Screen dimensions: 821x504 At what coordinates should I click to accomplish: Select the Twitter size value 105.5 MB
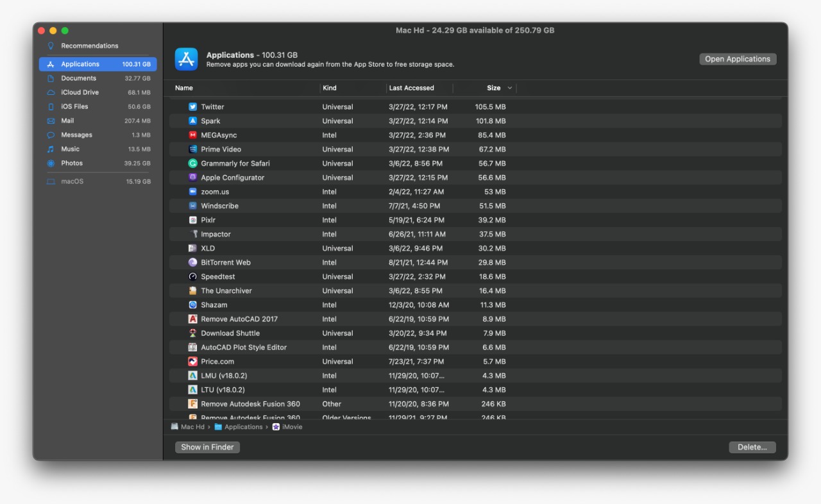(490, 107)
